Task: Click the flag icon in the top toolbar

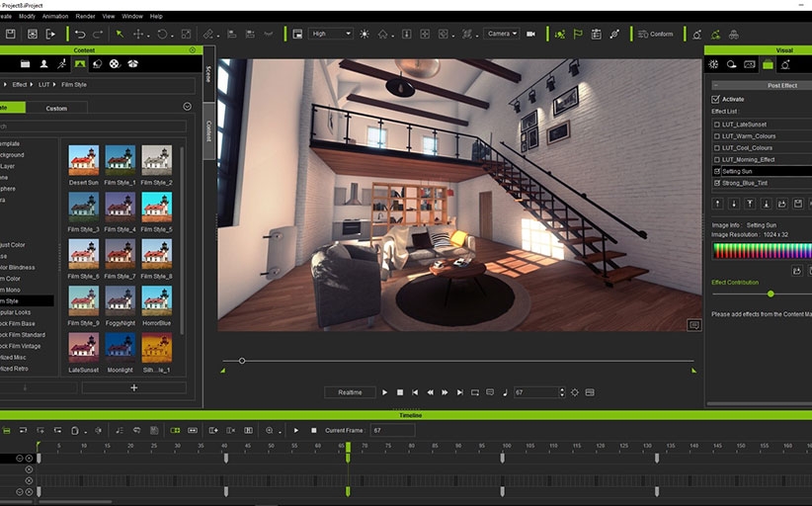Action: [x=578, y=34]
